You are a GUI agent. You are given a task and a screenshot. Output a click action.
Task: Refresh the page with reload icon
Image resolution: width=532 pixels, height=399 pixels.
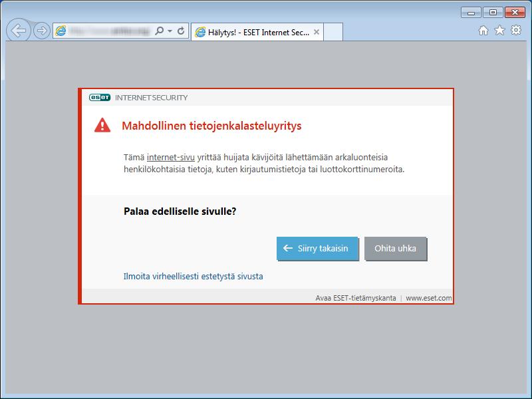pyautogui.click(x=181, y=31)
